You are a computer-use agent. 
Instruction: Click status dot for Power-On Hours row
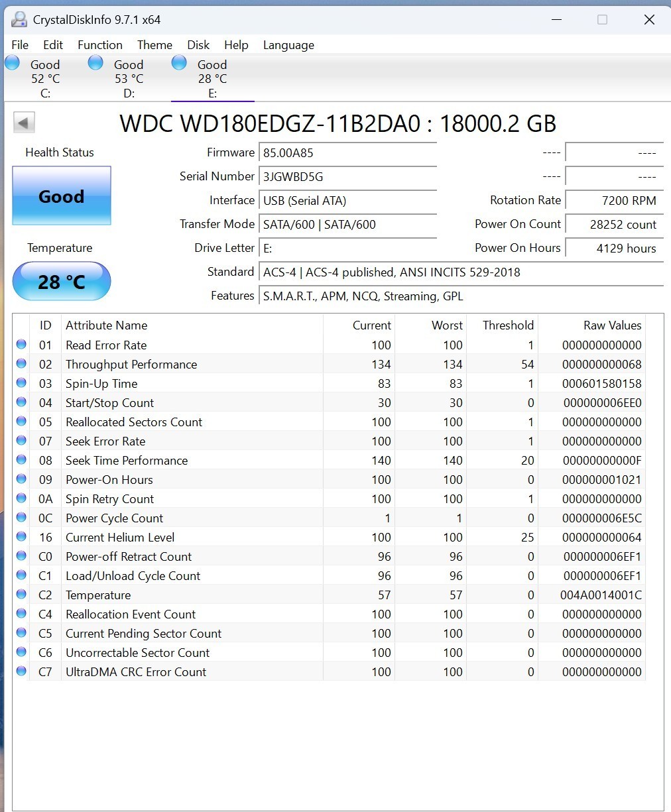click(21, 479)
